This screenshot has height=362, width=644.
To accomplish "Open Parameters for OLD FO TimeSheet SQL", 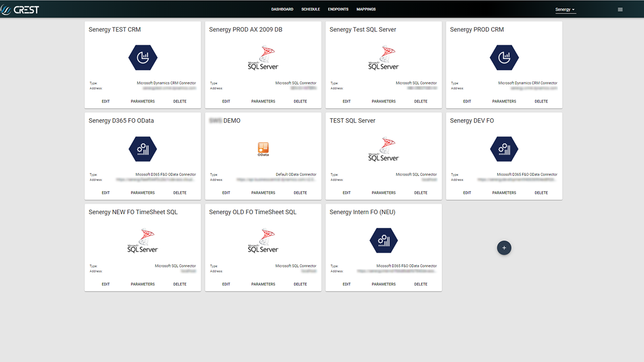I will tap(263, 284).
